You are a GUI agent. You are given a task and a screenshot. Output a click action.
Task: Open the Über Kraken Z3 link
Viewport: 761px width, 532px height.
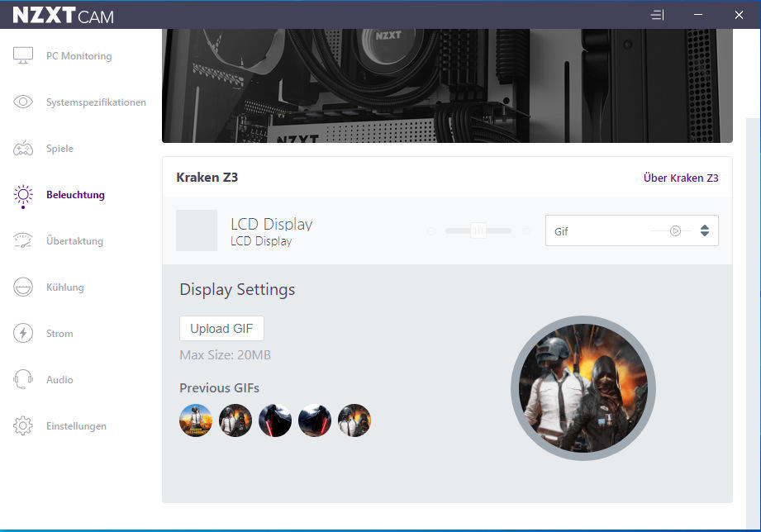pos(681,178)
